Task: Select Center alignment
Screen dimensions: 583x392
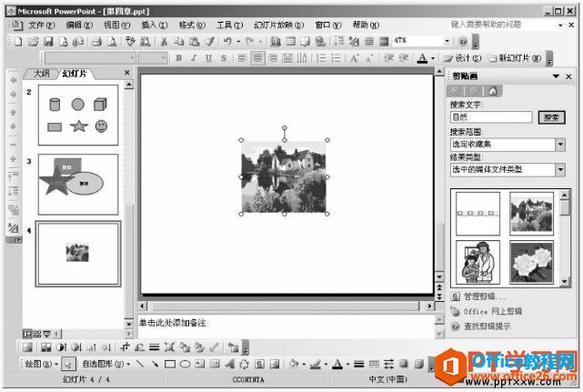Action: [257, 58]
